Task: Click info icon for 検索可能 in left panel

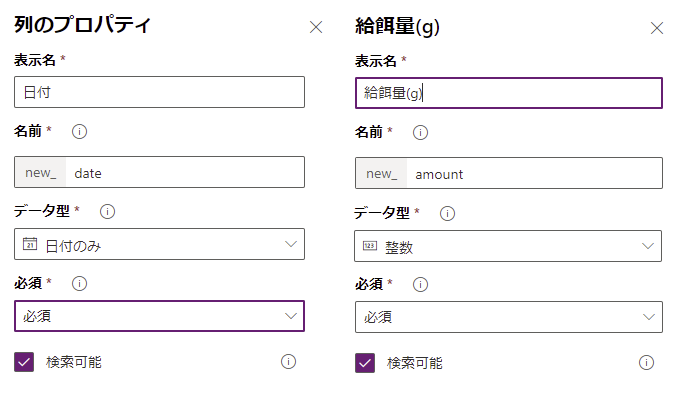Action: (288, 362)
